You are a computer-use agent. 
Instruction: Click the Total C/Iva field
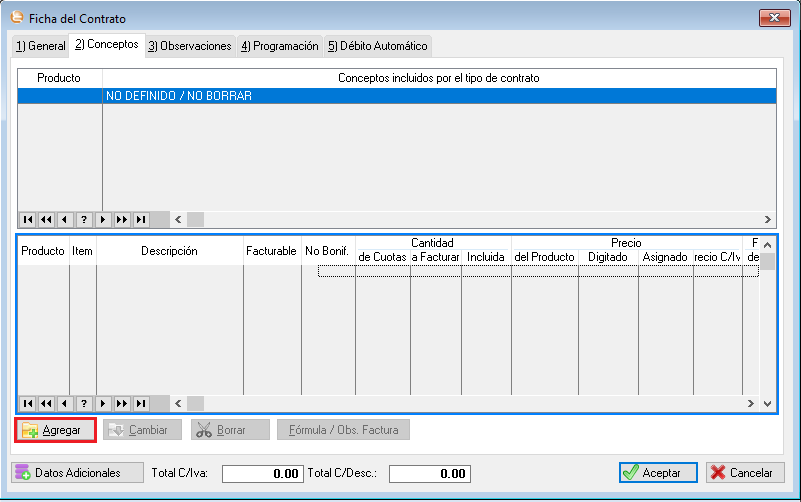click(262, 474)
